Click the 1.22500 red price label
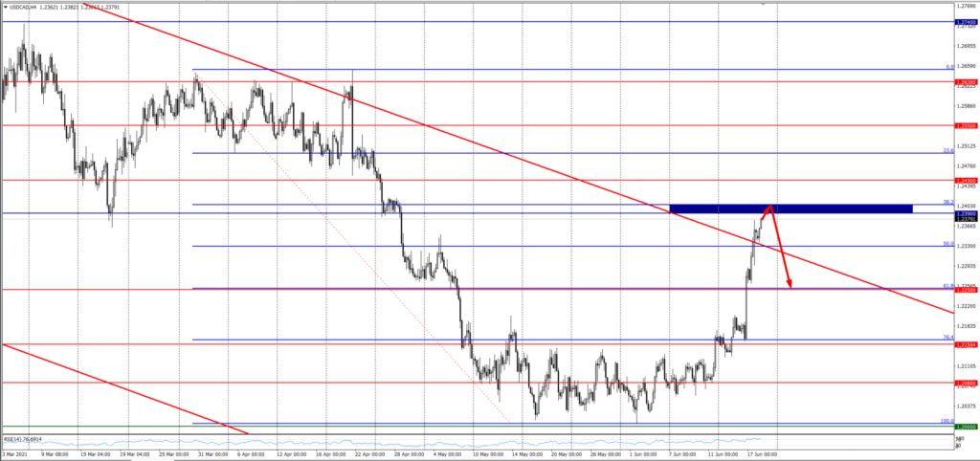980x461 pixels. click(965, 289)
